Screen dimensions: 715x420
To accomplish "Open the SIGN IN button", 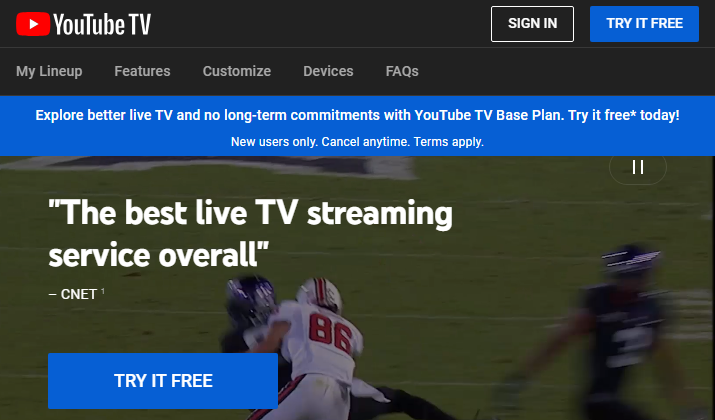I will [x=532, y=24].
